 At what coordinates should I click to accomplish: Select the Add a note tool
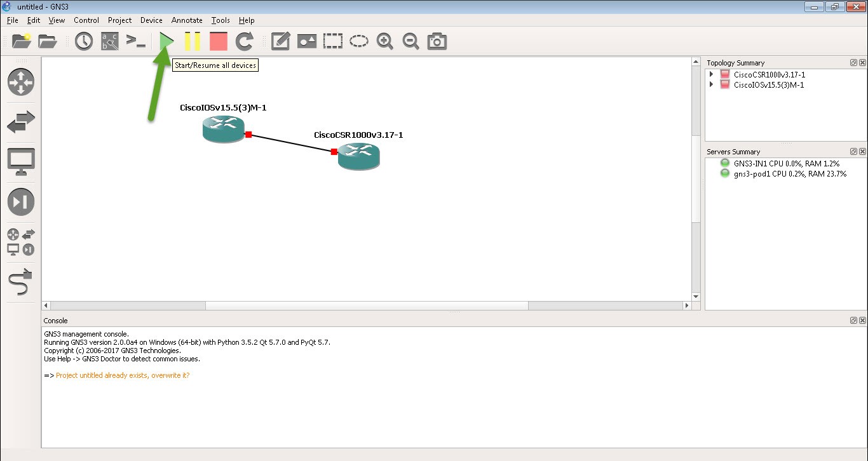click(280, 41)
